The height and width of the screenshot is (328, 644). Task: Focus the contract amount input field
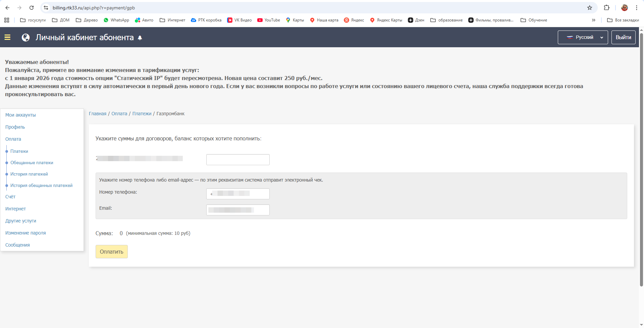(x=238, y=160)
